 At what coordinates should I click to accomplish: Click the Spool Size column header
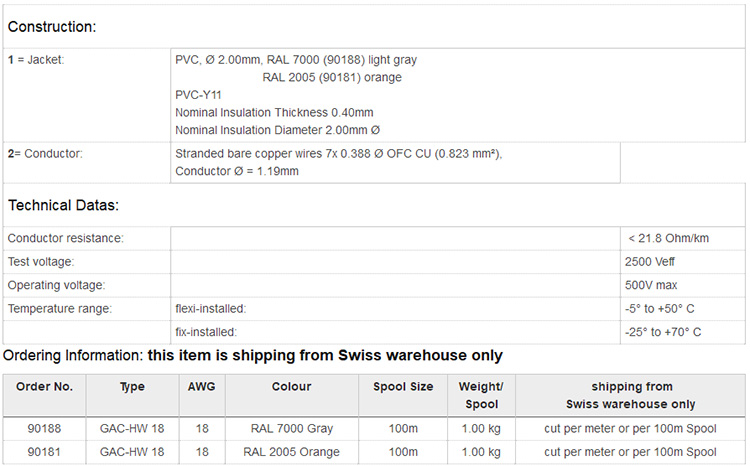(x=403, y=387)
